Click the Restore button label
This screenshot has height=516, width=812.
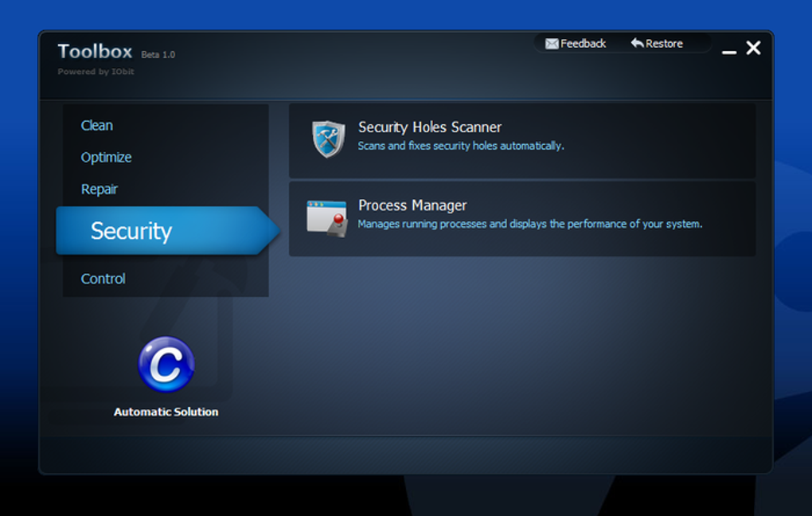[664, 44]
